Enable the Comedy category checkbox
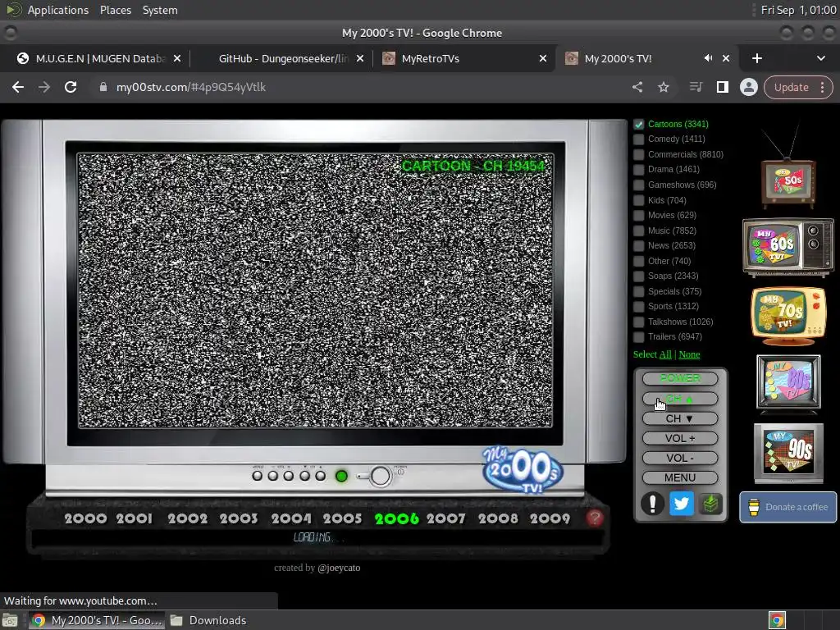840x630 pixels. (638, 139)
